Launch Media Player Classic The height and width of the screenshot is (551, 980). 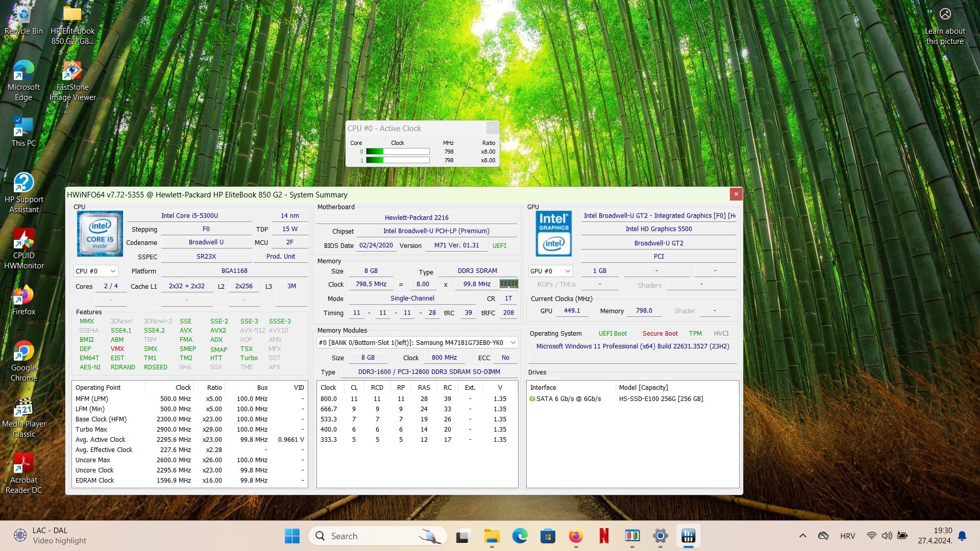pos(23,417)
